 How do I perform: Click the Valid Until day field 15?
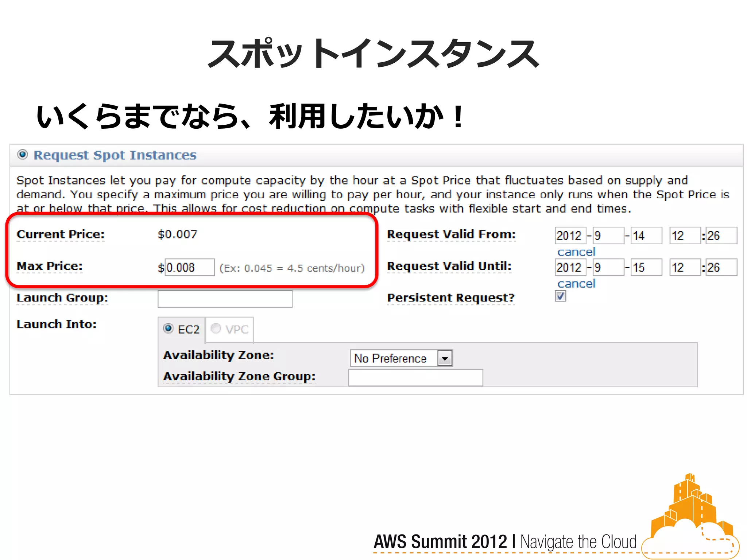[x=646, y=267]
